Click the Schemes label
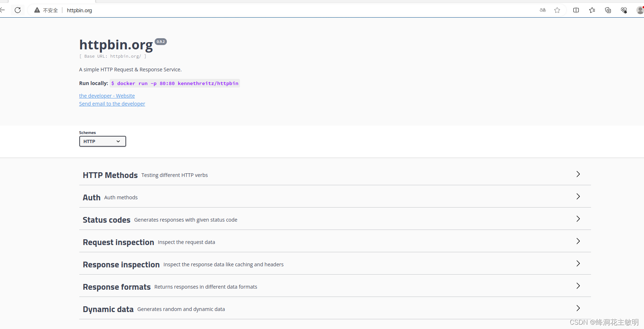The width and height of the screenshot is (644, 329). (88, 133)
